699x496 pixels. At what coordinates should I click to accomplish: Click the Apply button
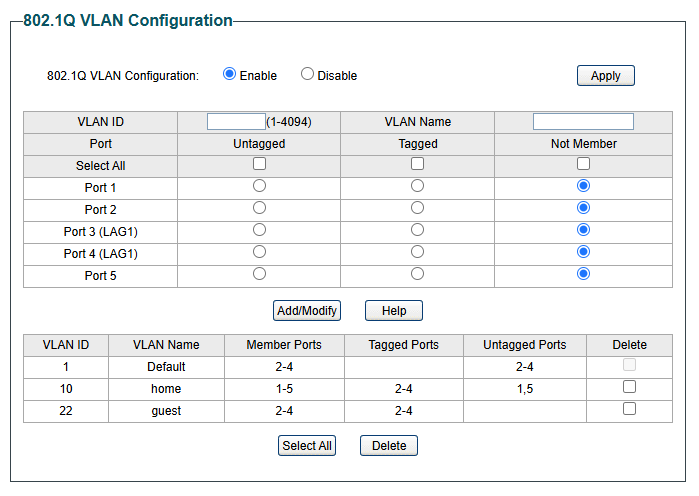click(x=605, y=76)
